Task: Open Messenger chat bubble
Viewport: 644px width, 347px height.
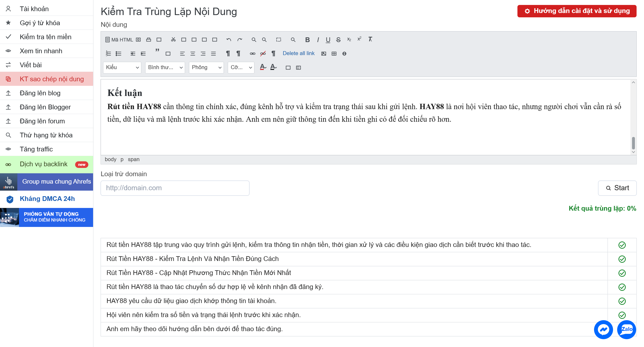Action: pos(603,329)
